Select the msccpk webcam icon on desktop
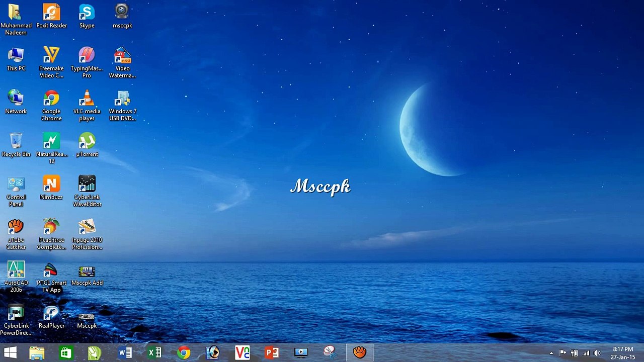Image resolution: width=644 pixels, height=362 pixels. 122,16
